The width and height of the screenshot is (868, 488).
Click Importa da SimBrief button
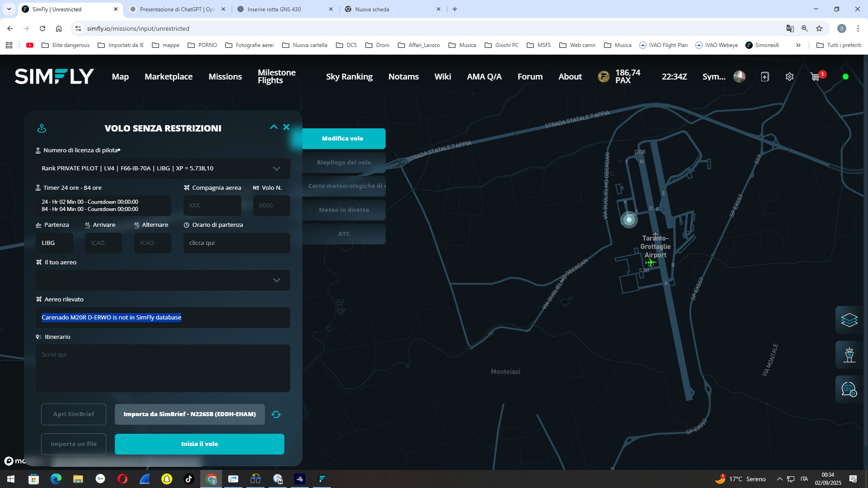coord(189,414)
